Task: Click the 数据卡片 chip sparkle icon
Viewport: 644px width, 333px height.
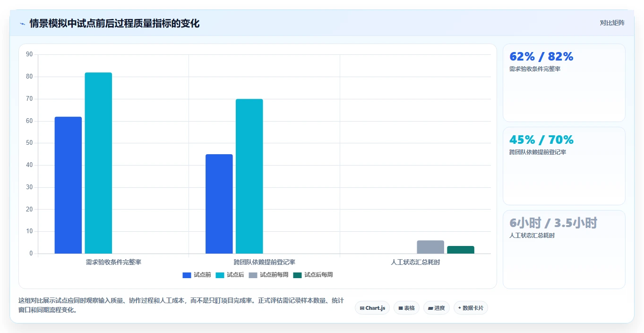Action: coord(459,308)
